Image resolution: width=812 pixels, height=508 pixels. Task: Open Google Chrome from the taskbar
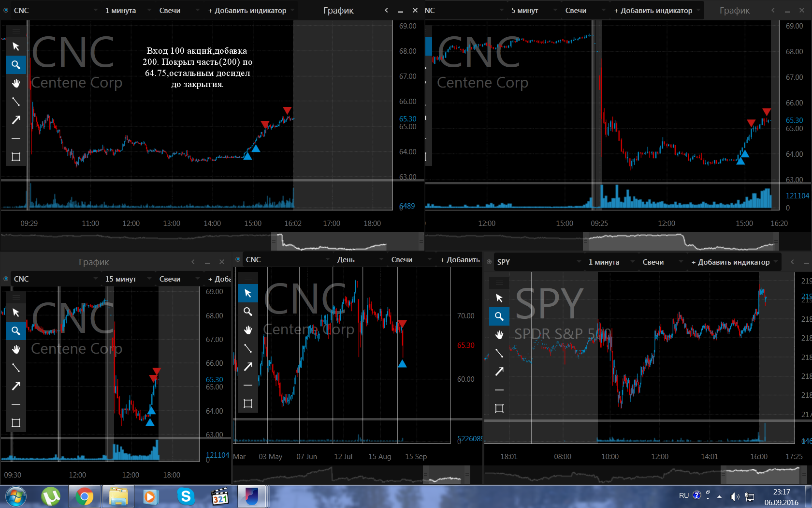84,496
